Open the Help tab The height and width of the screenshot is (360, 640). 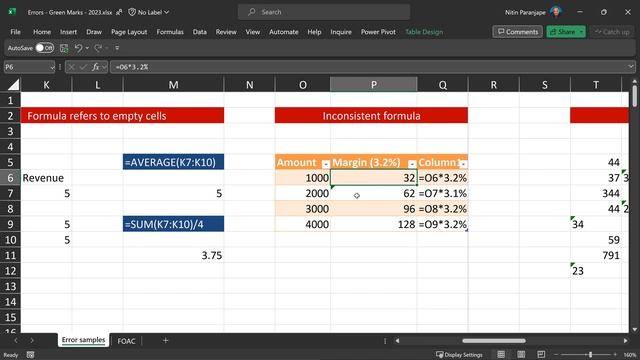coord(314,32)
